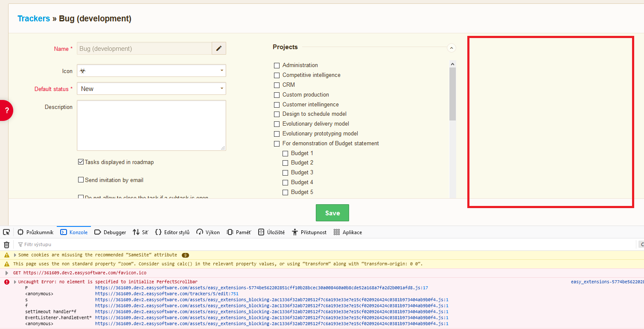Clear console output with trash icon
The width and height of the screenshot is (644, 329).
click(x=6, y=245)
